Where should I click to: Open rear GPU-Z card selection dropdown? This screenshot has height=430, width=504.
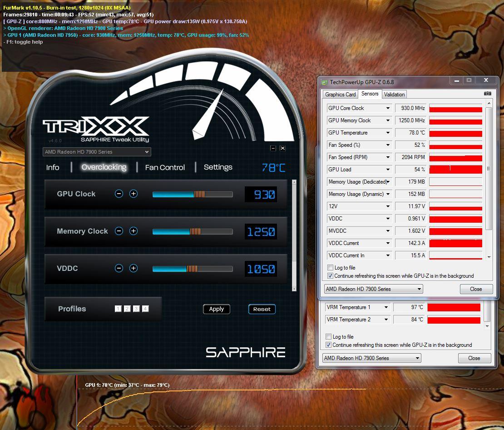pyautogui.click(x=371, y=358)
